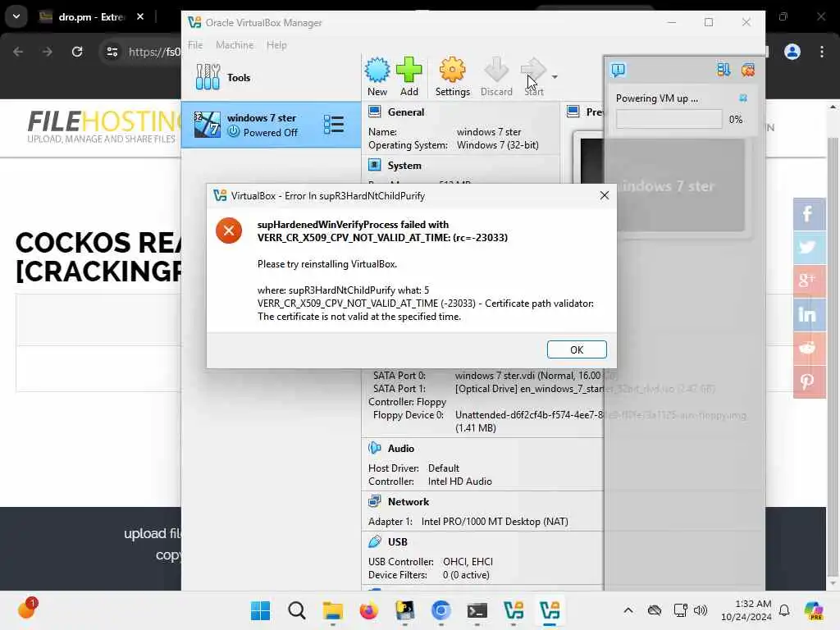
Task: Open the taskbar clock and date
Action: 746,610
